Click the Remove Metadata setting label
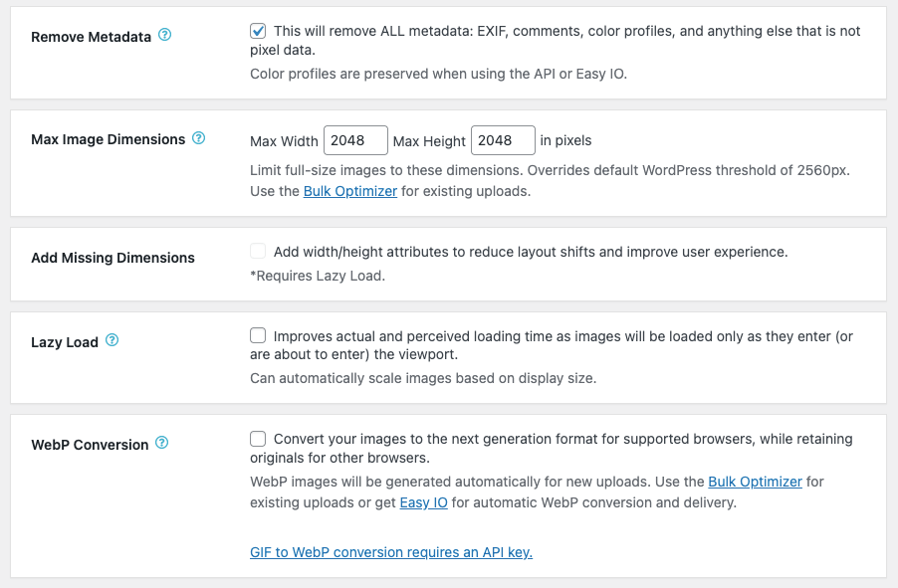Screen dimensions: 898x588 (92, 37)
